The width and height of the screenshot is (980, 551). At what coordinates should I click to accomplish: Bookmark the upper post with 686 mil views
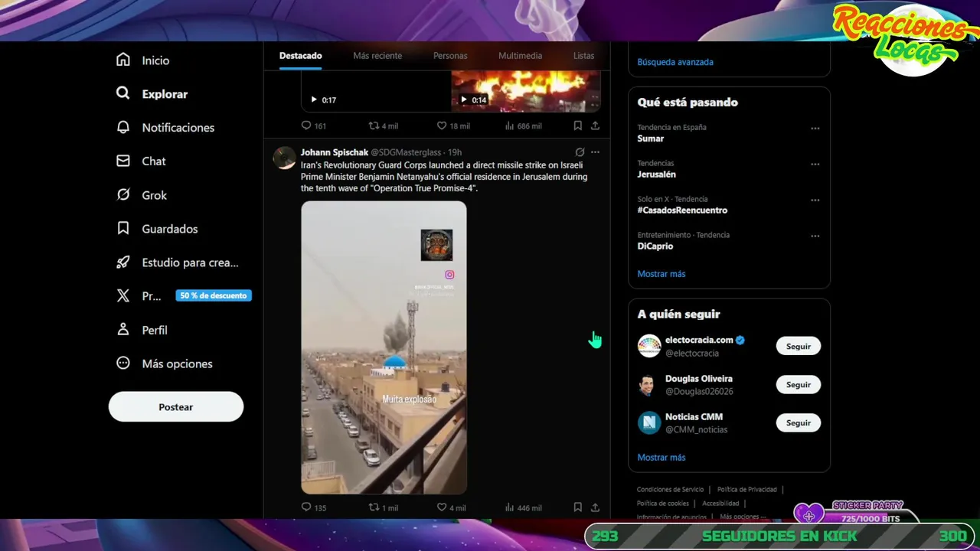(x=578, y=126)
